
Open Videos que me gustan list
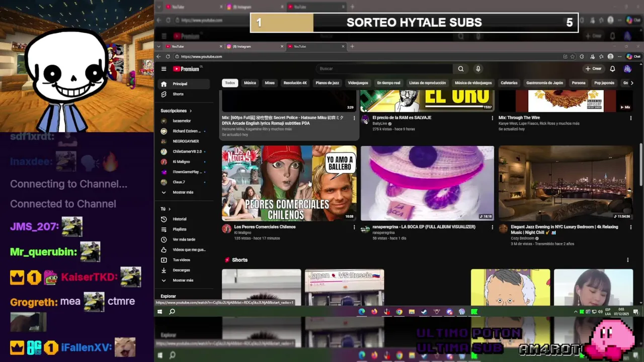pos(183,250)
